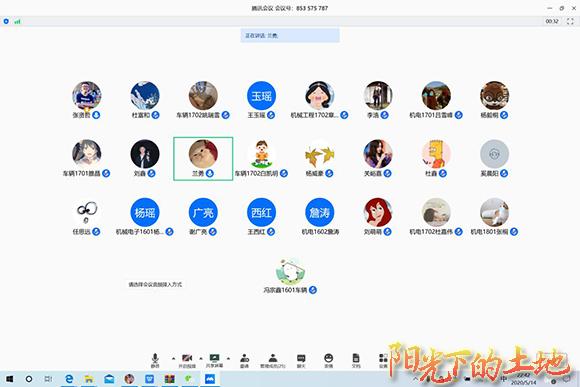Turn on the camera video
Screen dimensions: 580x387
click(187, 360)
